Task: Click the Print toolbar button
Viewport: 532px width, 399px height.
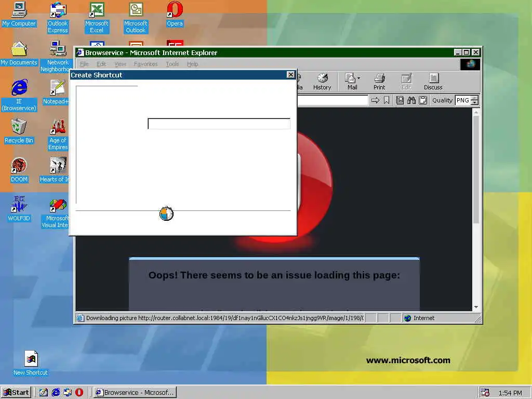Action: tap(379, 82)
